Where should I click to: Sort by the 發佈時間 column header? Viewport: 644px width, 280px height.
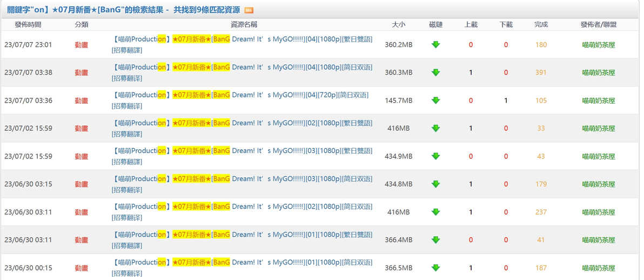coord(28,25)
